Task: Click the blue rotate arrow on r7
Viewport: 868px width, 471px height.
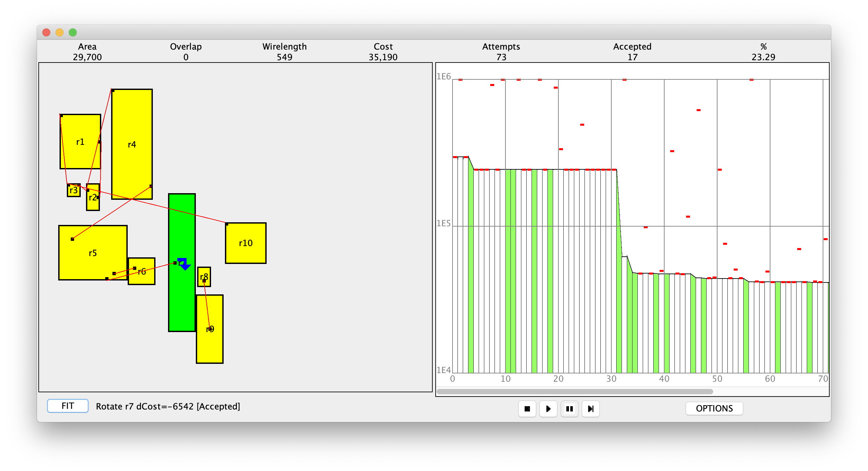Action: pyautogui.click(x=184, y=264)
